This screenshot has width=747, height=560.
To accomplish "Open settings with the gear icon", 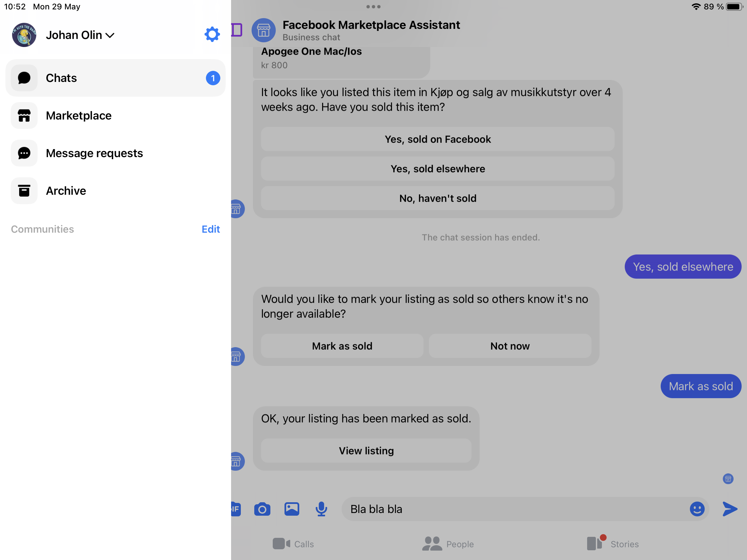I will coord(212,35).
